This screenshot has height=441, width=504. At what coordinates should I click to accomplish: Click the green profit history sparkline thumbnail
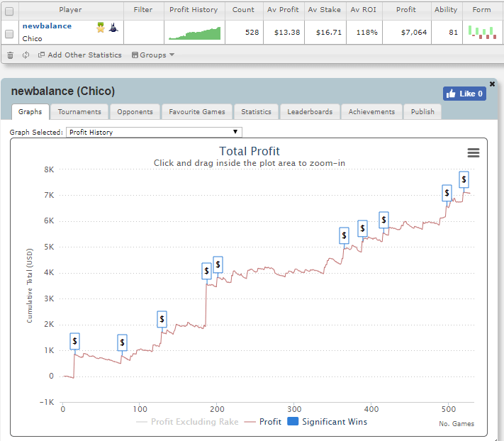point(195,33)
